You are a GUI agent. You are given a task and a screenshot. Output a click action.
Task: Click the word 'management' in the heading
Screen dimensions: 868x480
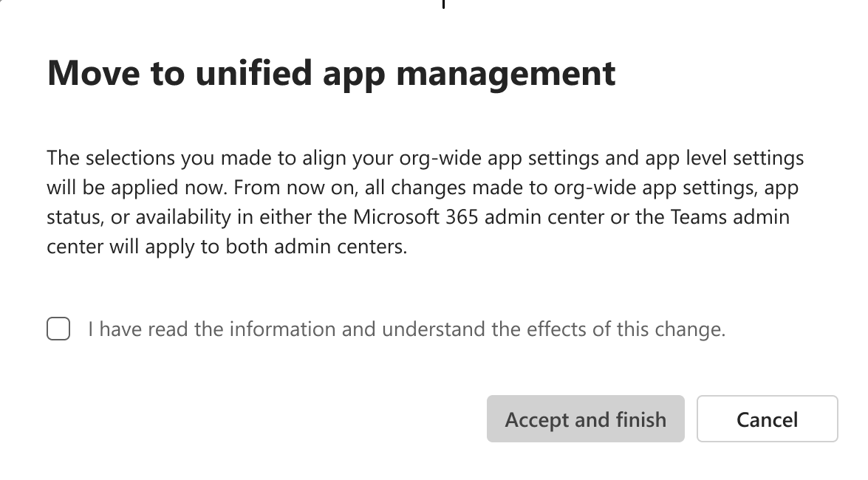point(506,73)
